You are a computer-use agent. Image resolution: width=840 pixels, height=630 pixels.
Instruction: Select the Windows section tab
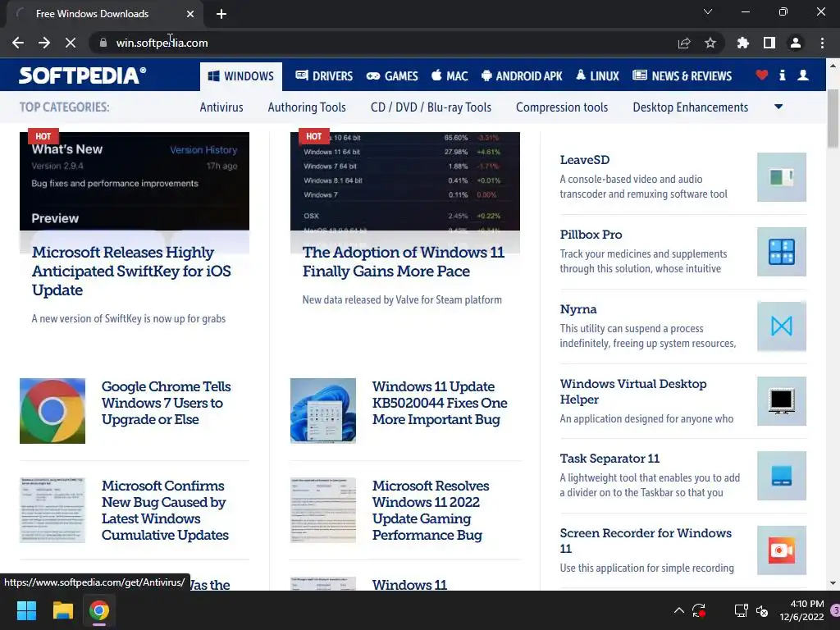[241, 76]
